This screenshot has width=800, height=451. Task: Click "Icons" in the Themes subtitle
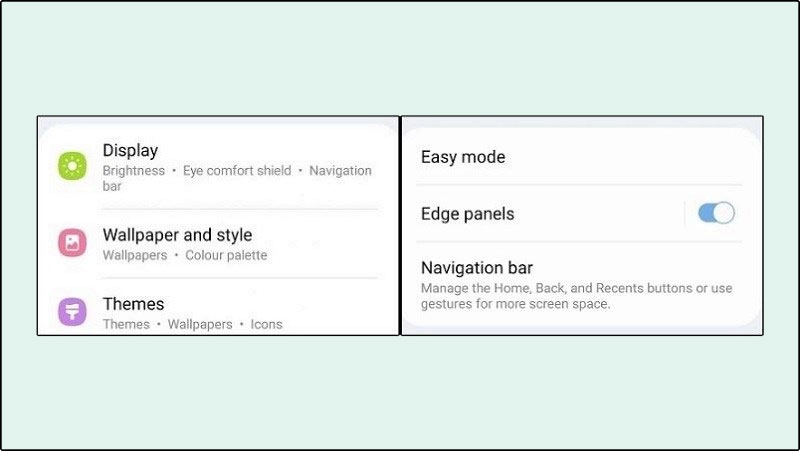(266, 324)
